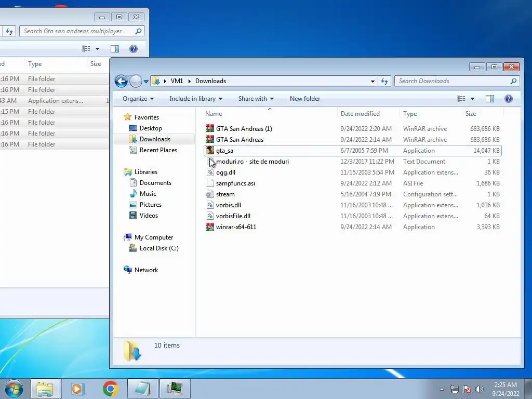Click the taskbar clock showing 2:25 AM

click(506, 389)
